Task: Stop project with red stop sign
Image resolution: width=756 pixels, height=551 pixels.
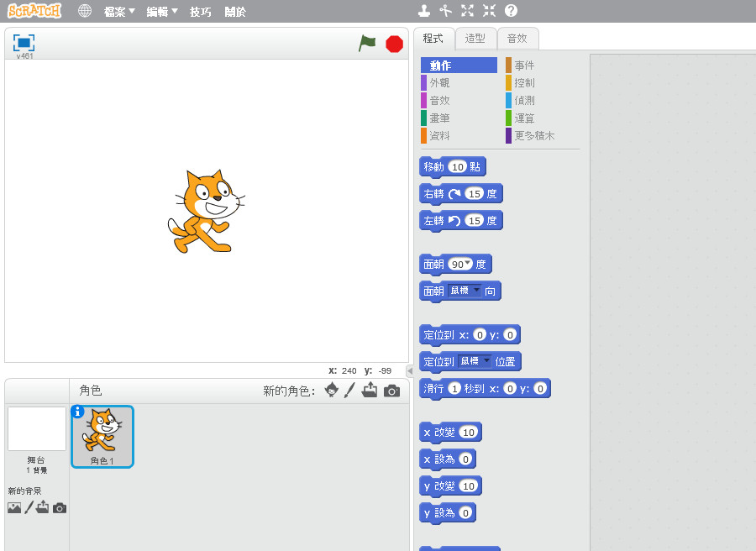Action: point(395,44)
